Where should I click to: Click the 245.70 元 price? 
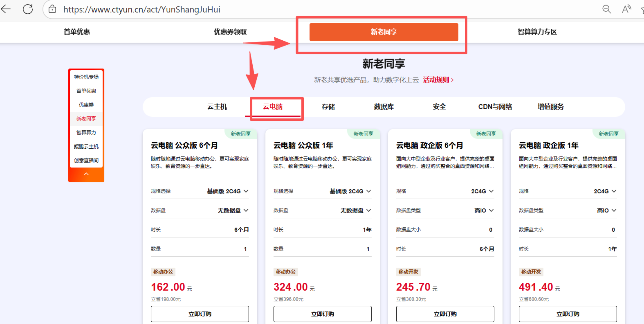tap(417, 287)
